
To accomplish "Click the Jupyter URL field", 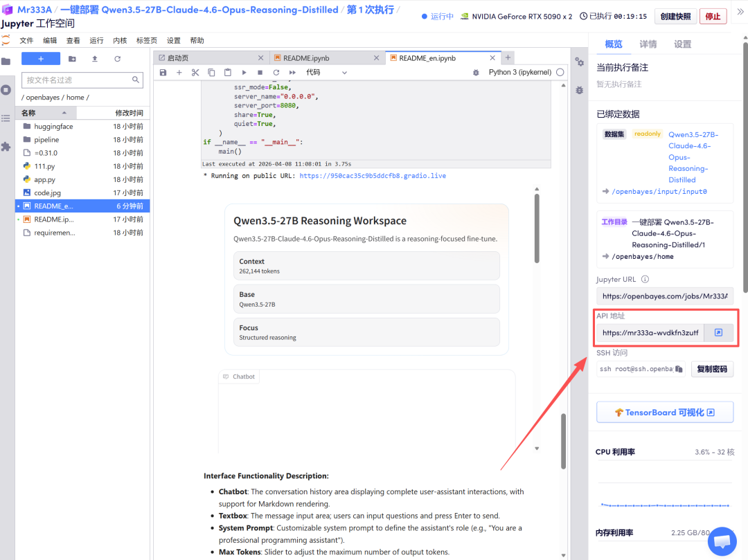I will point(664,296).
